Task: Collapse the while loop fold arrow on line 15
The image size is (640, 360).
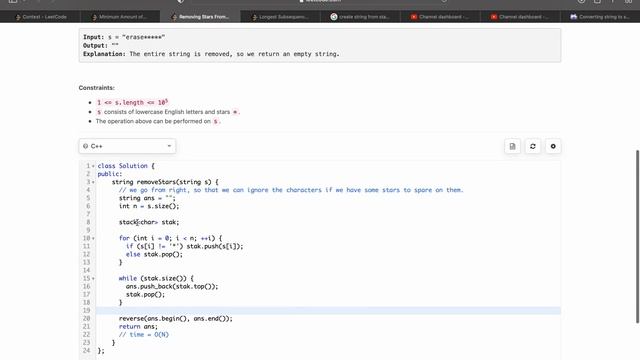Action: 93,278
